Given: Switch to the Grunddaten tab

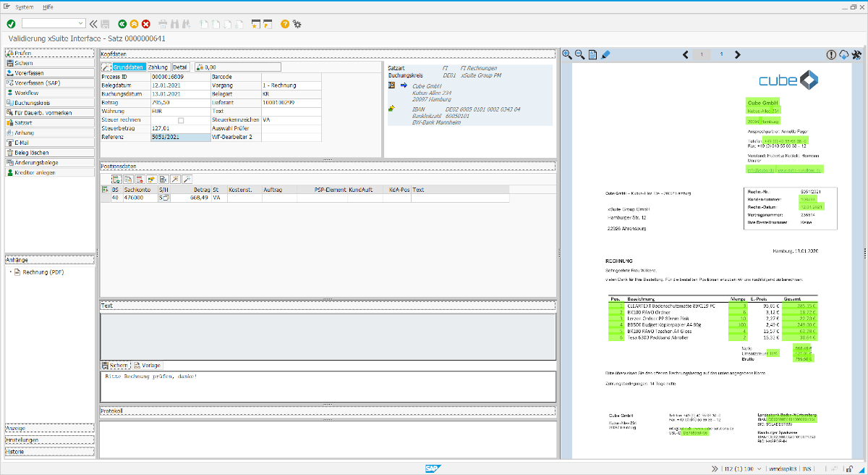Looking at the screenshot, I should coord(128,67).
